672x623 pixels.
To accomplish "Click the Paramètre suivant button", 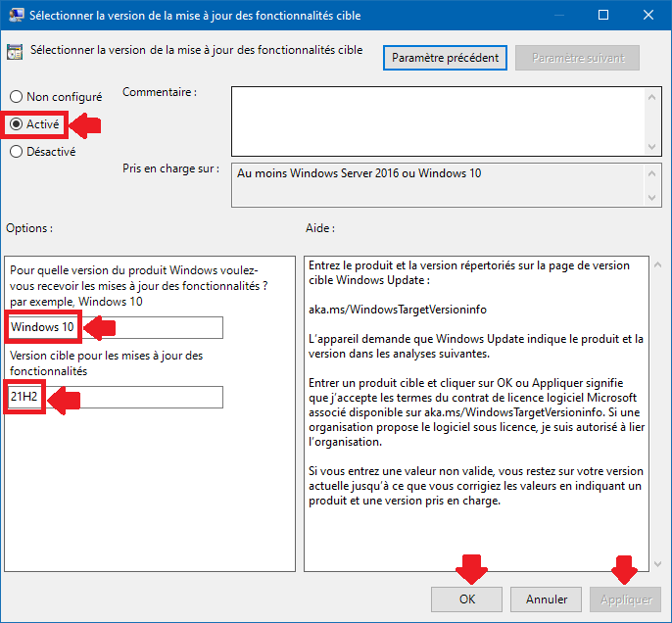I will tap(577, 58).
